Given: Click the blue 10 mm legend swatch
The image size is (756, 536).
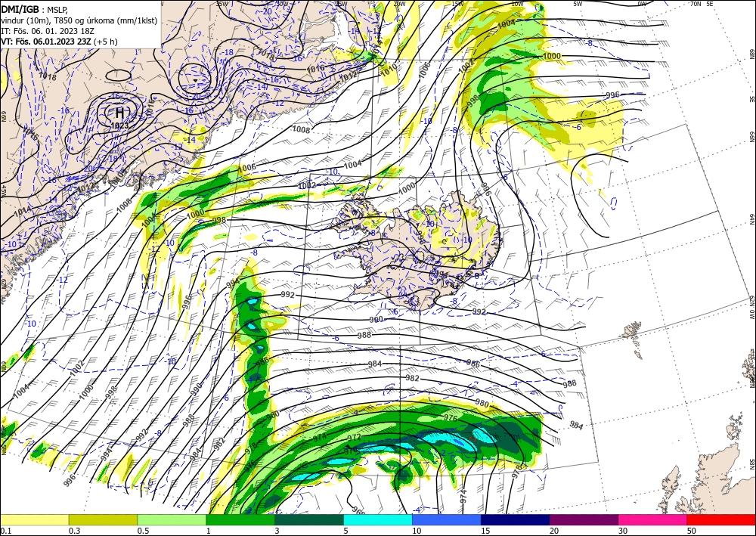Looking at the screenshot, I should click(447, 519).
